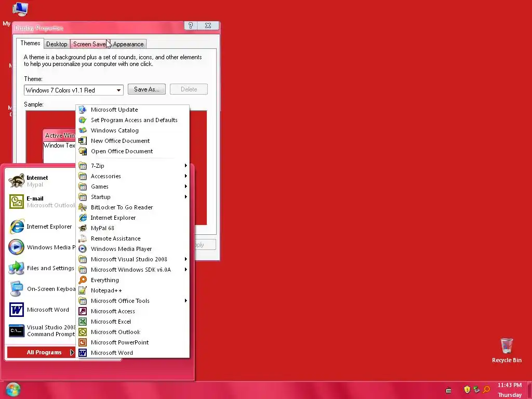Click All Programs in the Start menu
Viewport: 532px width, 399px height.
pos(41,353)
